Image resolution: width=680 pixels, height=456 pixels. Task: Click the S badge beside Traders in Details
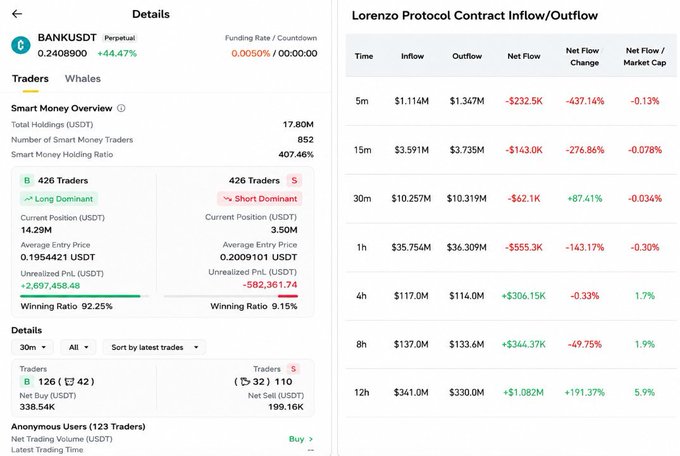(294, 369)
